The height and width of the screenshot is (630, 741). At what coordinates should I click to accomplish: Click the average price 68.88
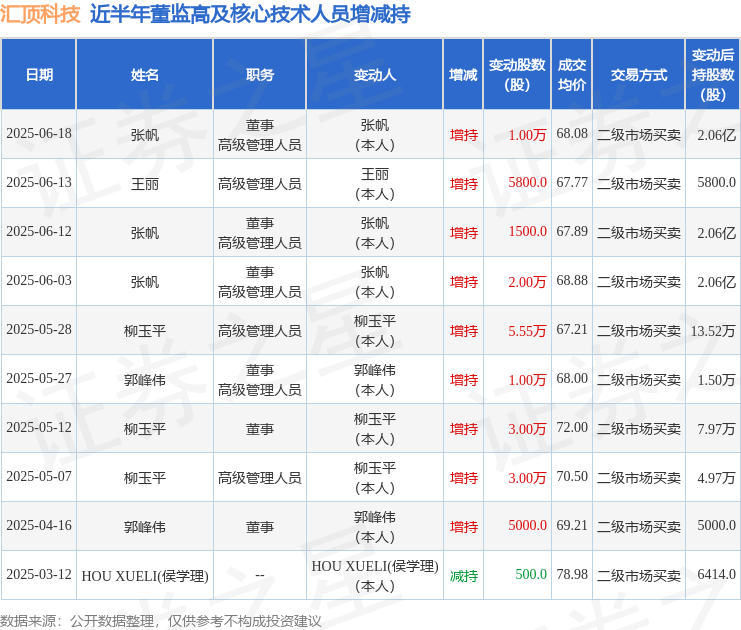coord(572,281)
